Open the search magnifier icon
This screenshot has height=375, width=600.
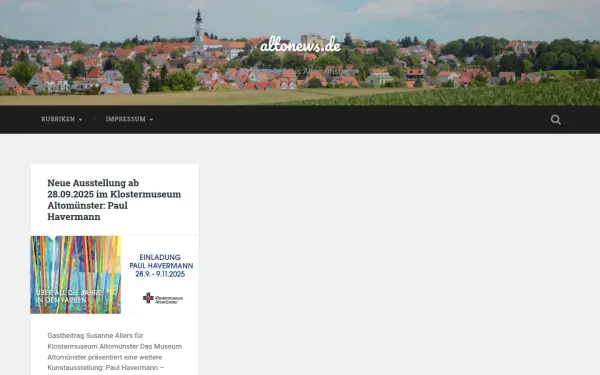556,120
